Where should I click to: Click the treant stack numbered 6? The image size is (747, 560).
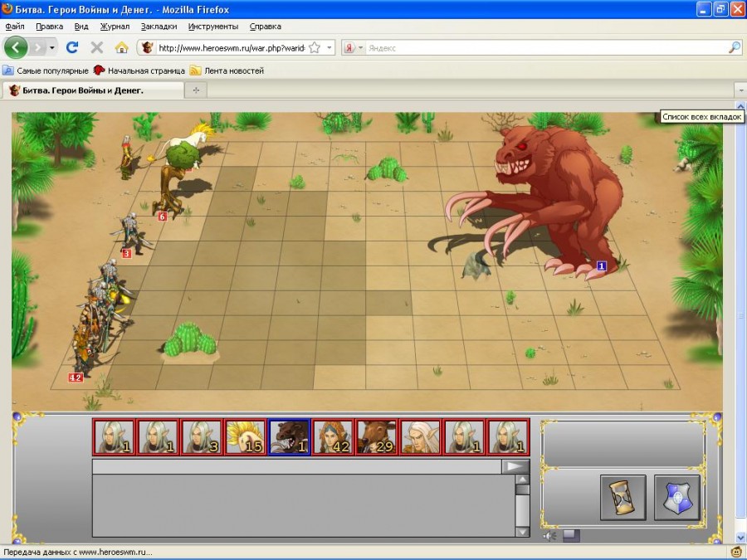click(x=174, y=181)
